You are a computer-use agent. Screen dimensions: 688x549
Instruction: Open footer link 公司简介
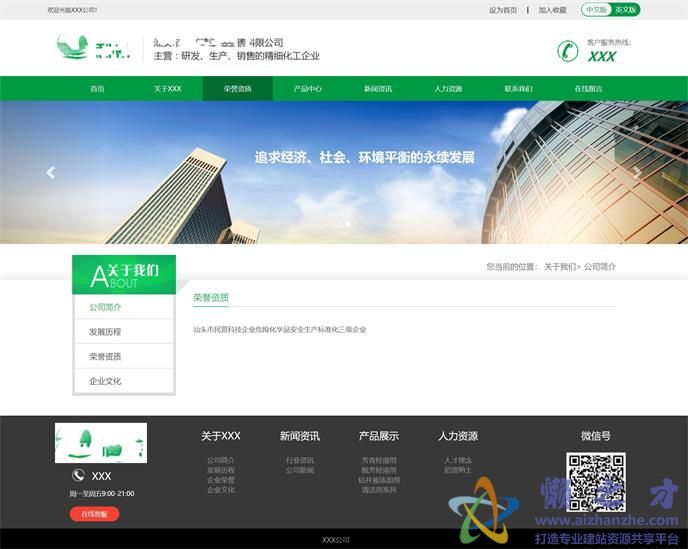(221, 460)
